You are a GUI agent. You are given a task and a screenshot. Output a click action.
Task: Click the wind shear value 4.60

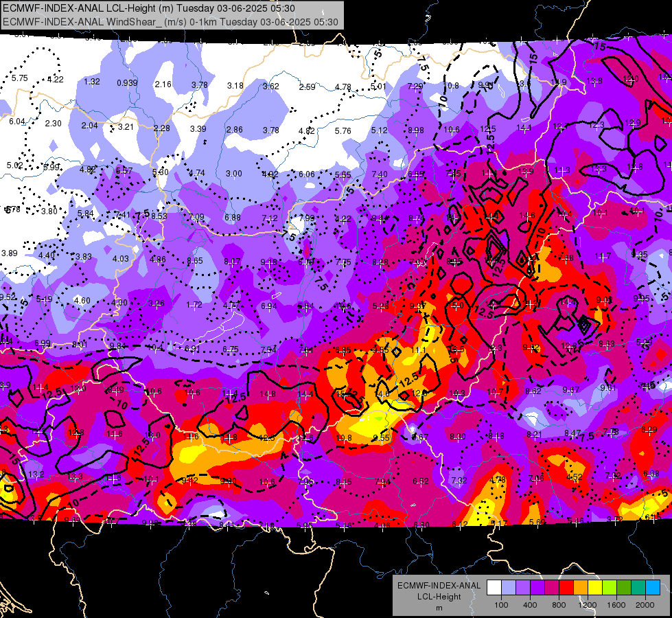click(x=82, y=300)
